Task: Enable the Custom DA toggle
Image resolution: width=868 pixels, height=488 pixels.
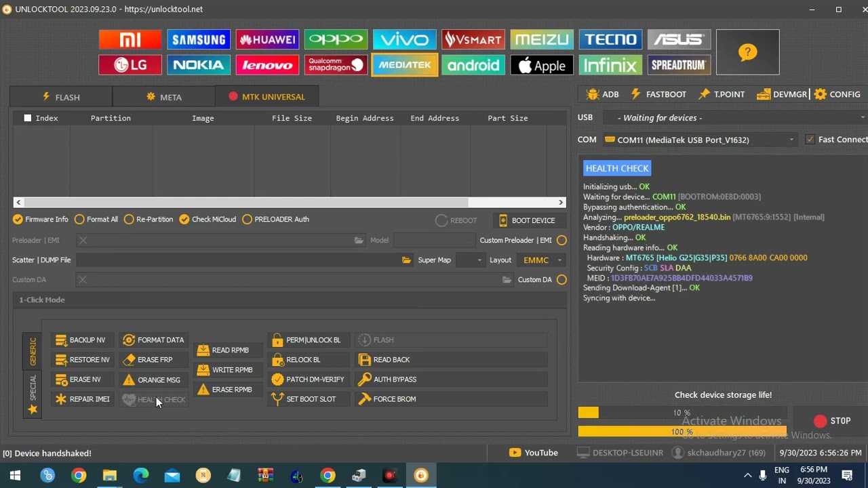Action: (x=561, y=279)
